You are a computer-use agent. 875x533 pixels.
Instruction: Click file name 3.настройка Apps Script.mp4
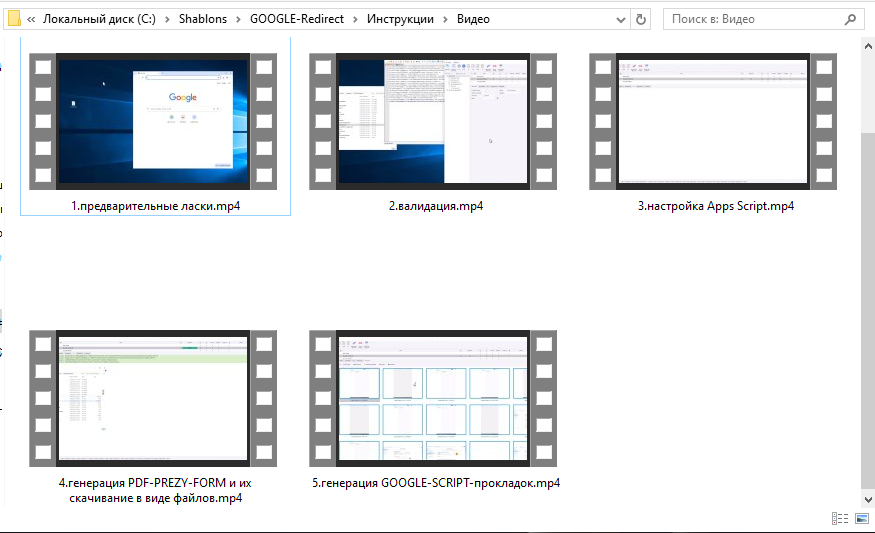(x=716, y=206)
